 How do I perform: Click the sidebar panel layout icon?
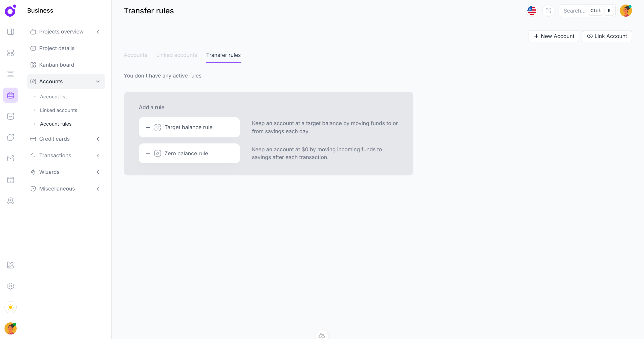[11, 32]
